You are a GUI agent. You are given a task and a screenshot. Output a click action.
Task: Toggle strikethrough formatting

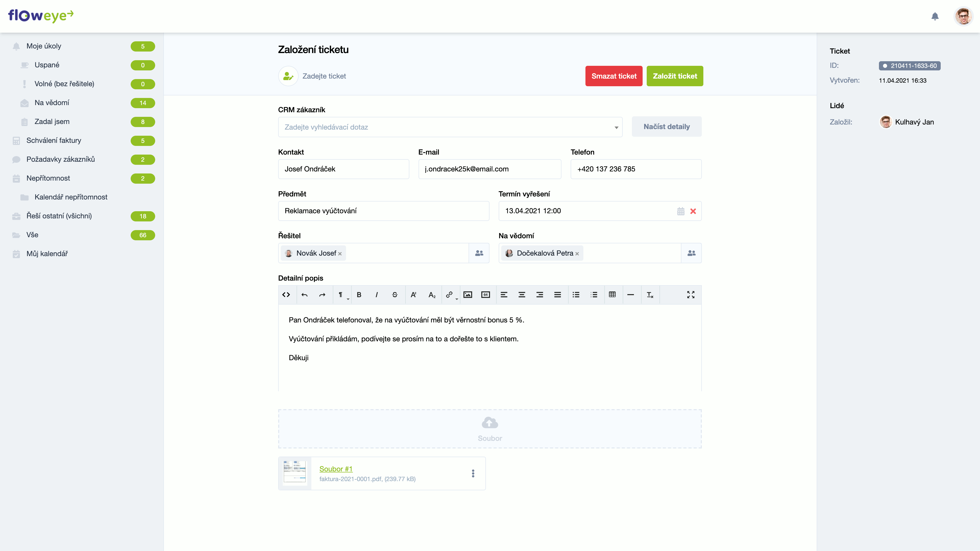click(395, 295)
